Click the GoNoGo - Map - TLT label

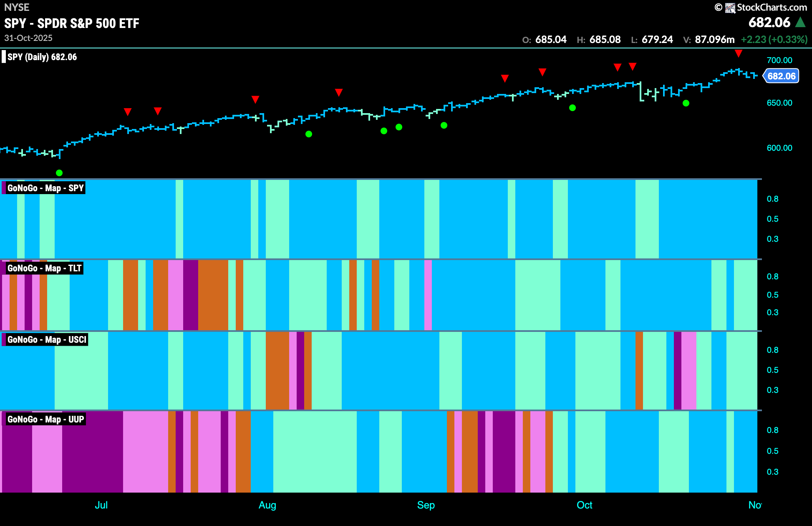(x=44, y=268)
